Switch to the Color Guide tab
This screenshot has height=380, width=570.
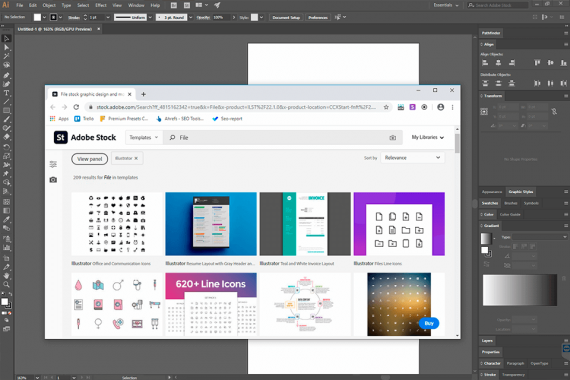[x=510, y=215]
